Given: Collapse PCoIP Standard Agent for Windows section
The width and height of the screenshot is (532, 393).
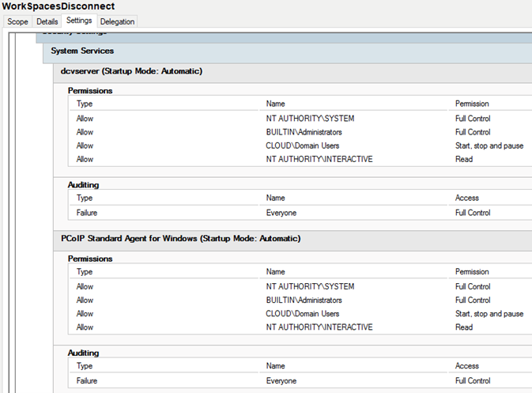Looking at the screenshot, I should (292, 239).
